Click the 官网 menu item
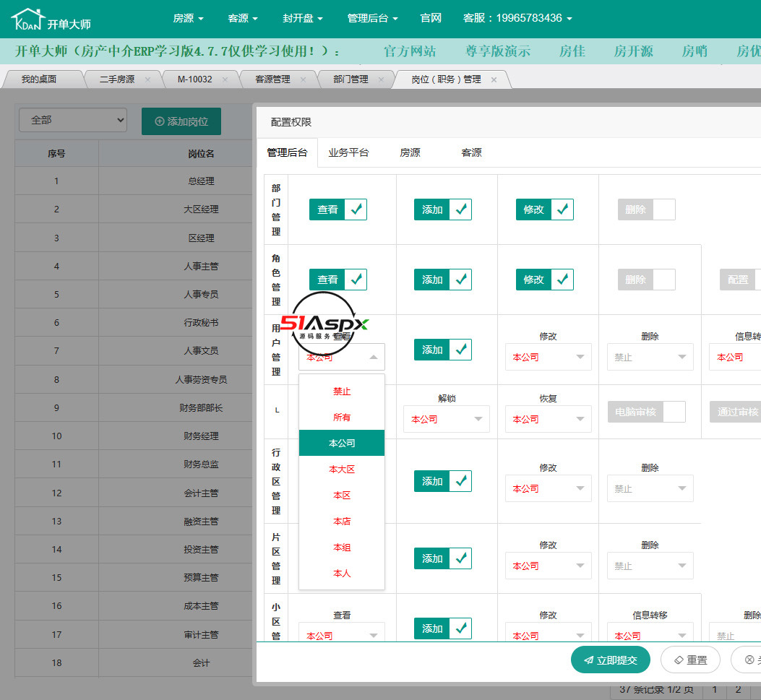The width and height of the screenshot is (761, 700). point(431,19)
